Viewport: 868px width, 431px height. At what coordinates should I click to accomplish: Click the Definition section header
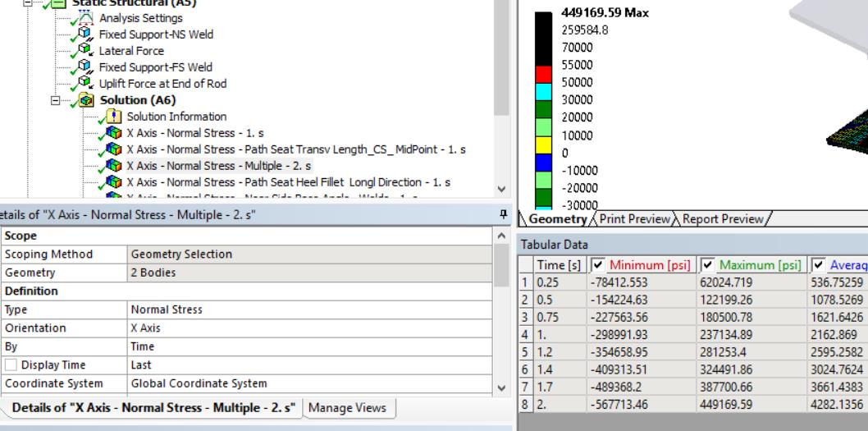coord(246,291)
